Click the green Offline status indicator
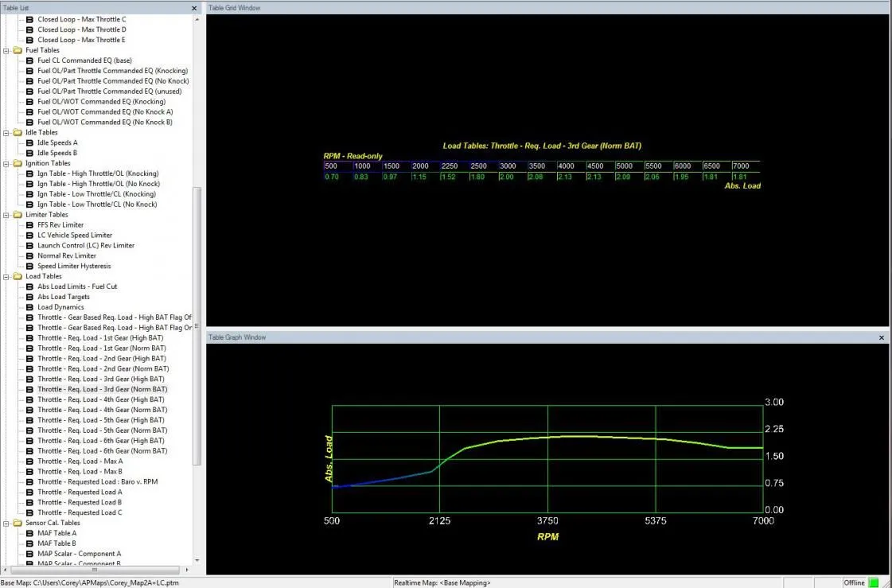 coord(874,582)
